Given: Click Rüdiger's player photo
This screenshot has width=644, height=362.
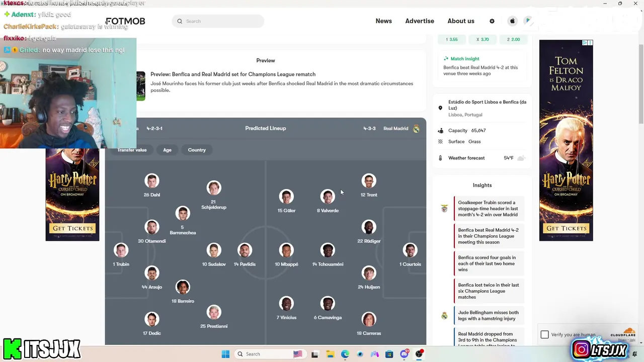Looking at the screenshot, I should coord(369,227).
